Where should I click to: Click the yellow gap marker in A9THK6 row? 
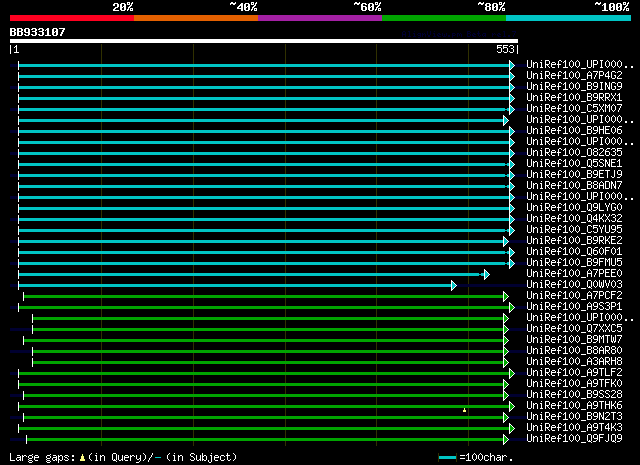pyautogui.click(x=464, y=410)
